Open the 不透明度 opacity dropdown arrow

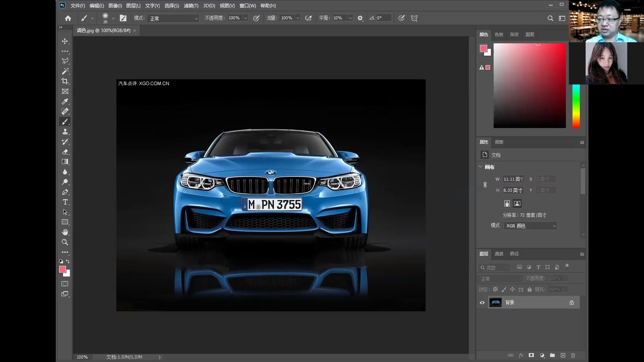(246, 18)
